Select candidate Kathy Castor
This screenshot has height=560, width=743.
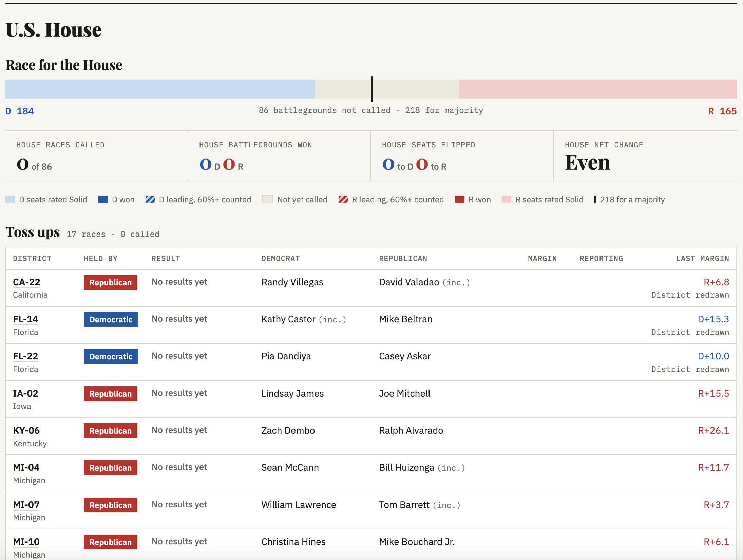[288, 319]
